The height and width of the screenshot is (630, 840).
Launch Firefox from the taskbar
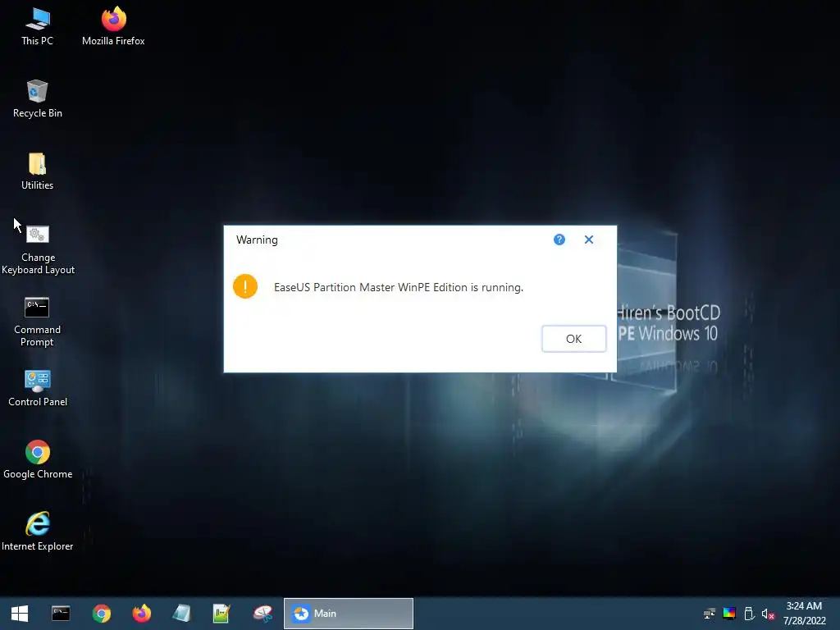tap(141, 614)
